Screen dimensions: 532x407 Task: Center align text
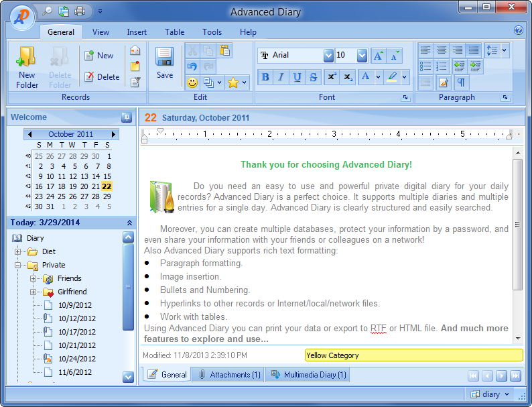click(441, 50)
